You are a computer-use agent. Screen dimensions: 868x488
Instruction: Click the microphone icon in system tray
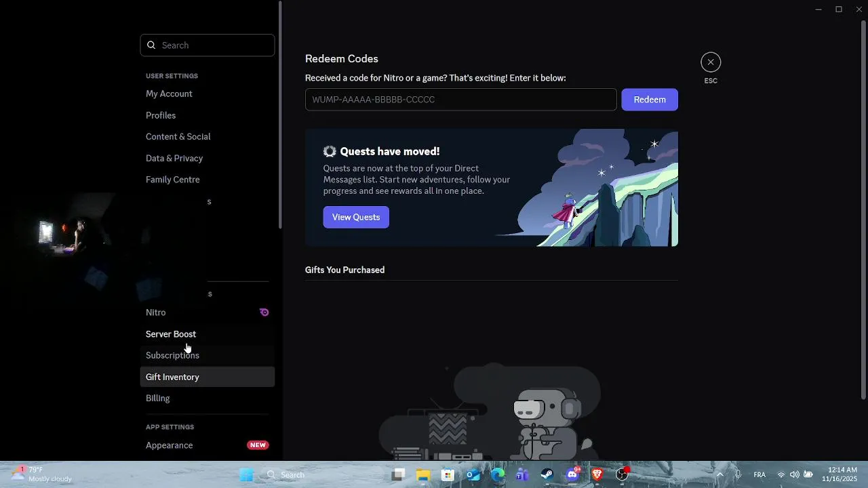(738, 475)
